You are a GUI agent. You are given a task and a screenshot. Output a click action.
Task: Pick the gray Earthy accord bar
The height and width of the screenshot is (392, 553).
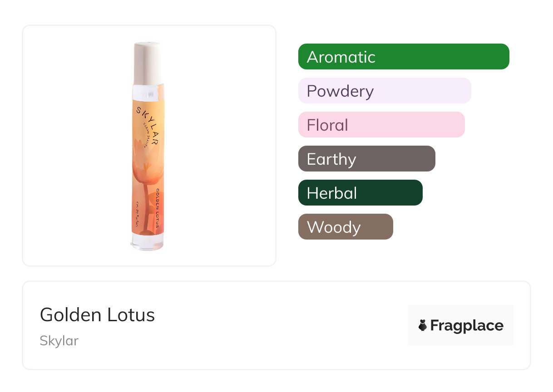(367, 159)
